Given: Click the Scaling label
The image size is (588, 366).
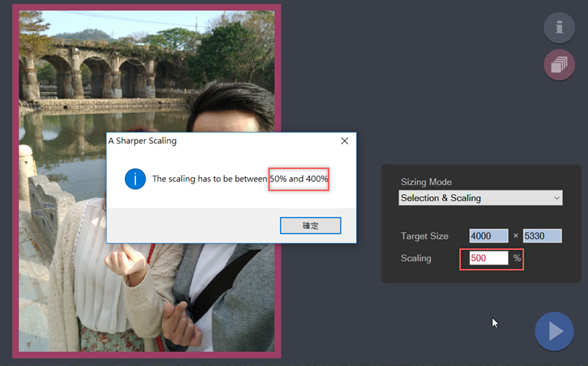Looking at the screenshot, I should (416, 258).
